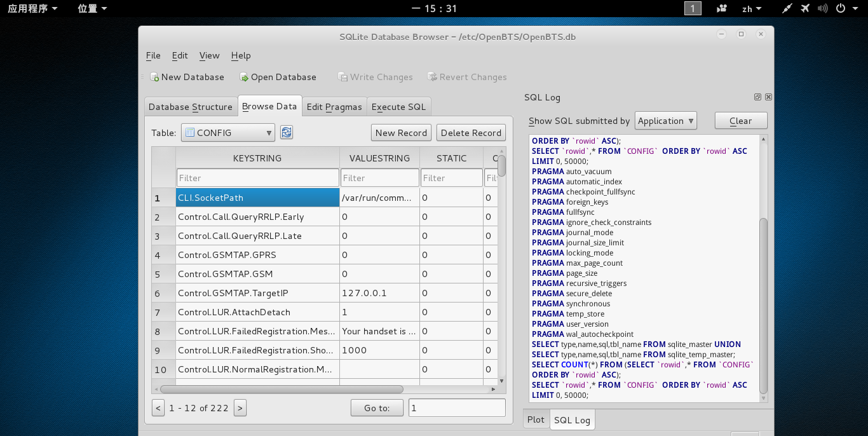Screen dimensions: 868x436
Task: Open the Table selector showing CONFIG
Action: point(228,133)
